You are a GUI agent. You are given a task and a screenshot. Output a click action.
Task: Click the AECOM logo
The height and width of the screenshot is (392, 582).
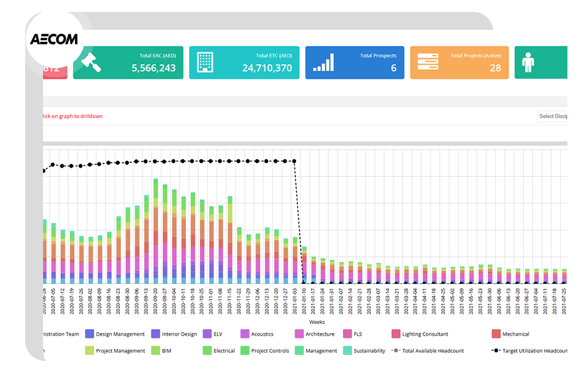(x=55, y=38)
